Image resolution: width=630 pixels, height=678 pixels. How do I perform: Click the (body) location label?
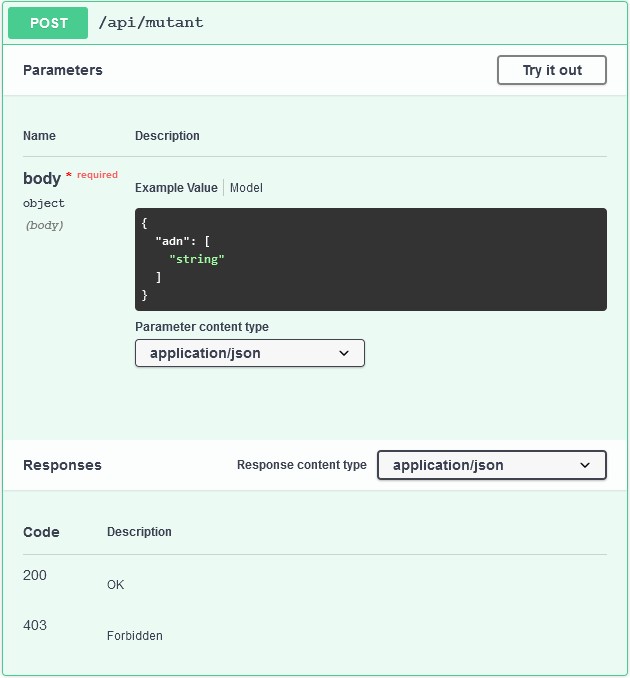tap(44, 225)
